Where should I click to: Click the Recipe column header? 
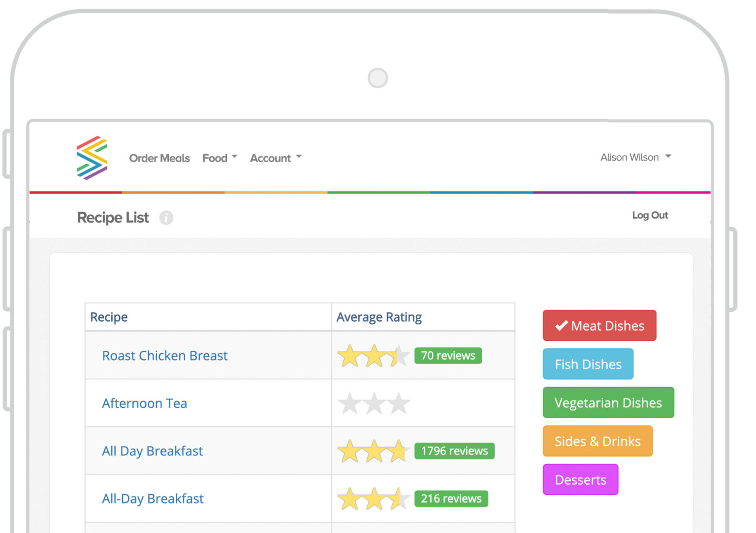tap(109, 317)
